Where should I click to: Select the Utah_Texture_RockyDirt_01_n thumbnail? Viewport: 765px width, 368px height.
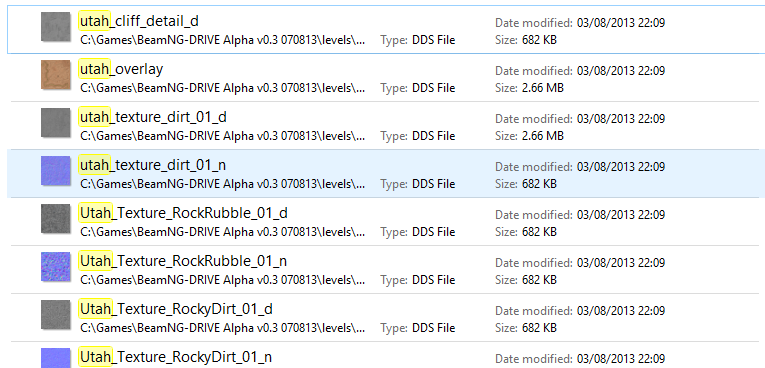56,358
